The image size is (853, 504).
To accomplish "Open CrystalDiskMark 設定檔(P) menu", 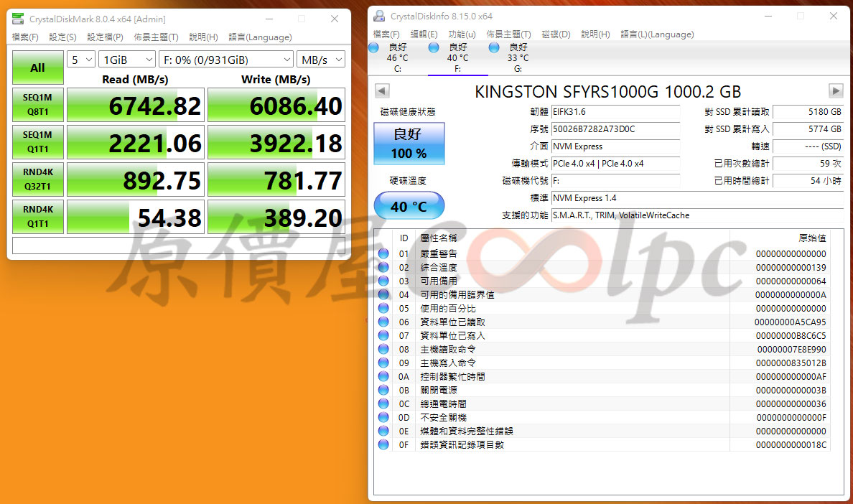I will [x=105, y=37].
